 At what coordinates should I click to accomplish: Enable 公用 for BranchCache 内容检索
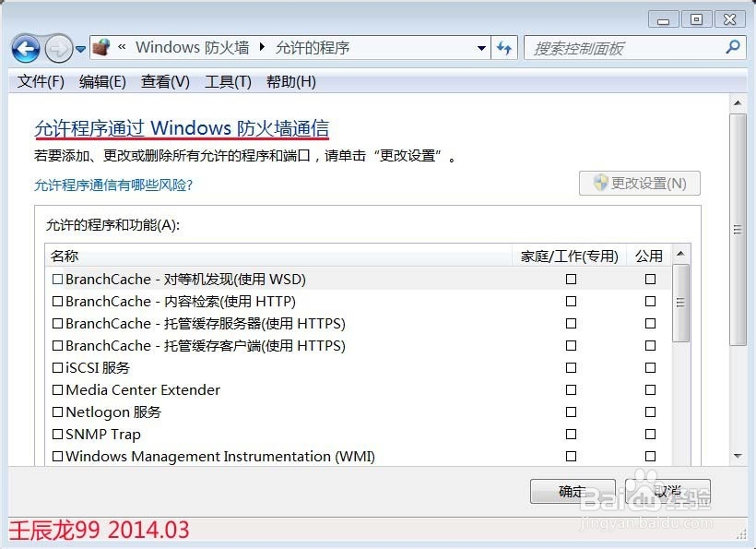(650, 302)
